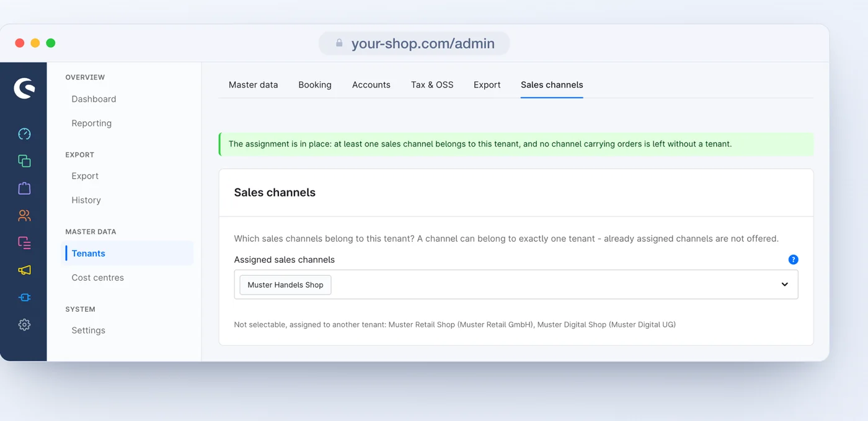
Task: Open the Extensions plug icon
Action: point(24,297)
